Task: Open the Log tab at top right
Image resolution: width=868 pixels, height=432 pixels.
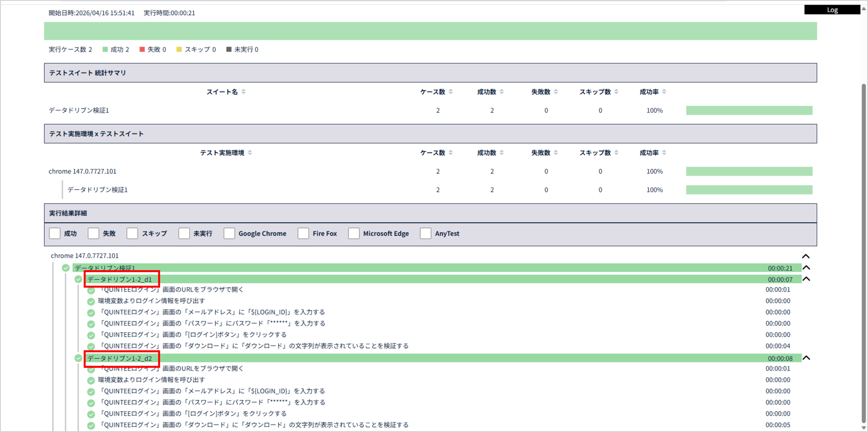Action: pyautogui.click(x=832, y=10)
